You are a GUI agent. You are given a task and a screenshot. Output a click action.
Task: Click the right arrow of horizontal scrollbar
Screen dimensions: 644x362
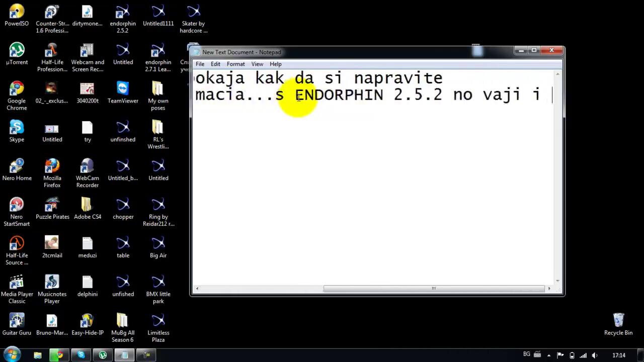(x=549, y=289)
